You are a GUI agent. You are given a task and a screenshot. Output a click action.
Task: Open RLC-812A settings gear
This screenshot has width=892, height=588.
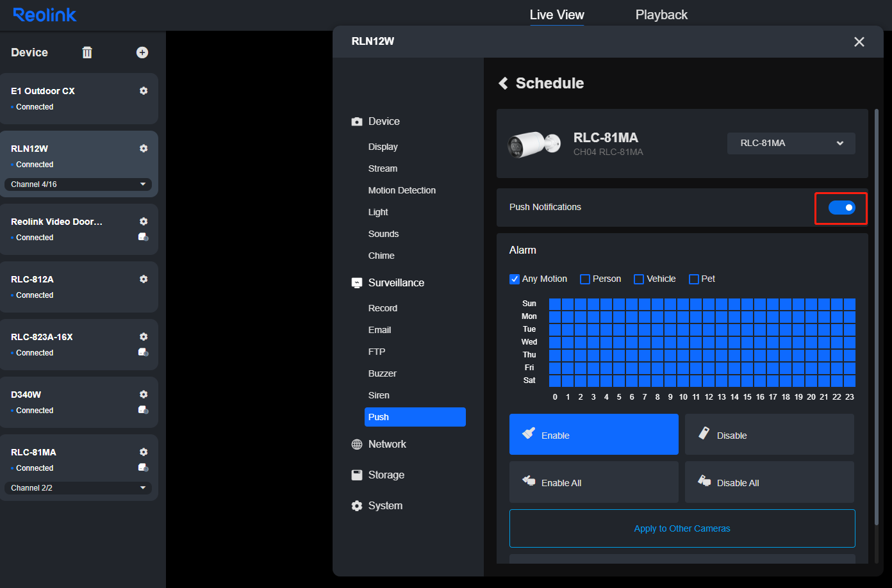[x=144, y=279]
